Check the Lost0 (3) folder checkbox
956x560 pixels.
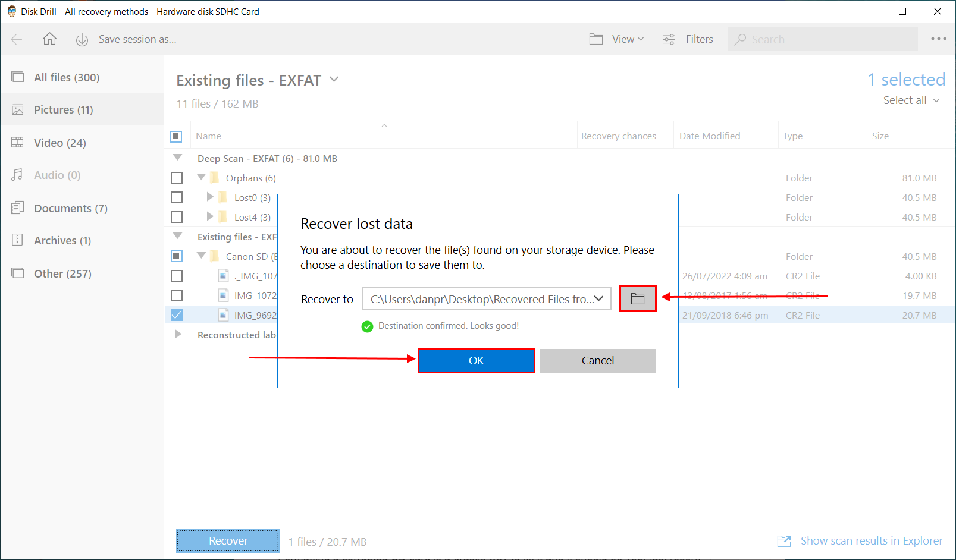coord(177,197)
